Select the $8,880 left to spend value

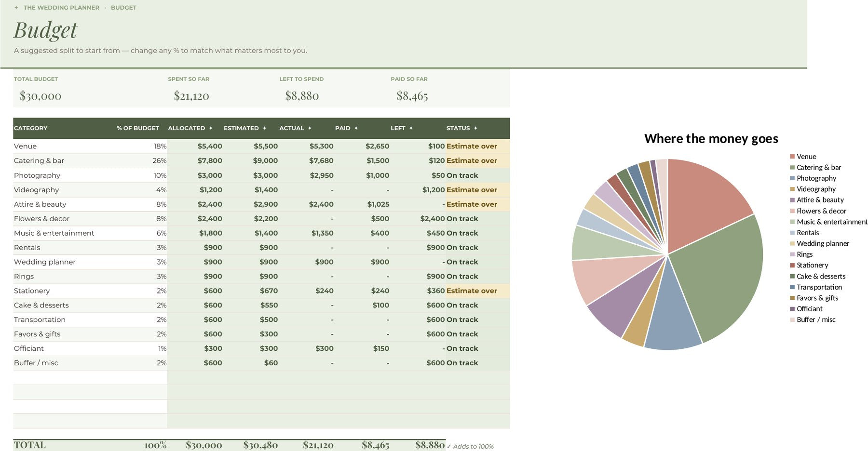tap(302, 96)
